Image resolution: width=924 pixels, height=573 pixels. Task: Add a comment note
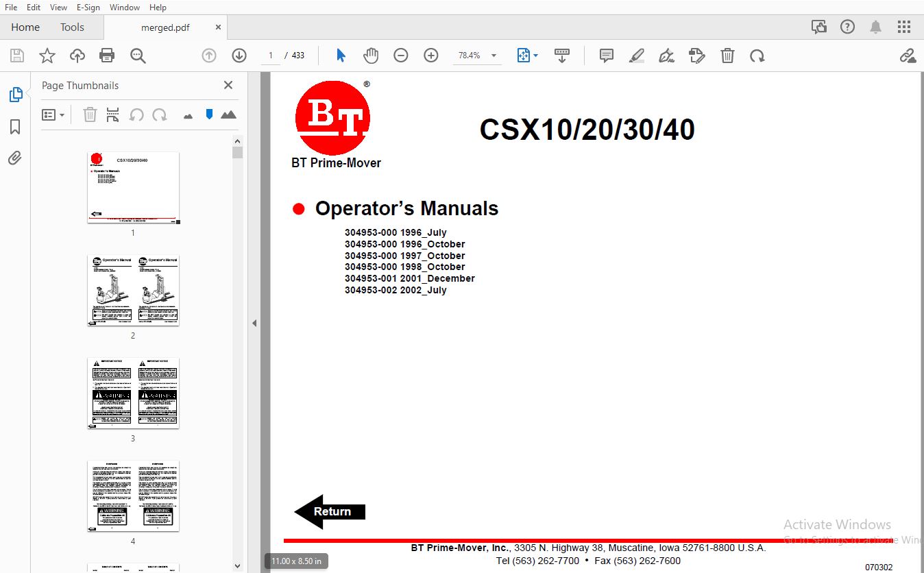click(x=607, y=56)
